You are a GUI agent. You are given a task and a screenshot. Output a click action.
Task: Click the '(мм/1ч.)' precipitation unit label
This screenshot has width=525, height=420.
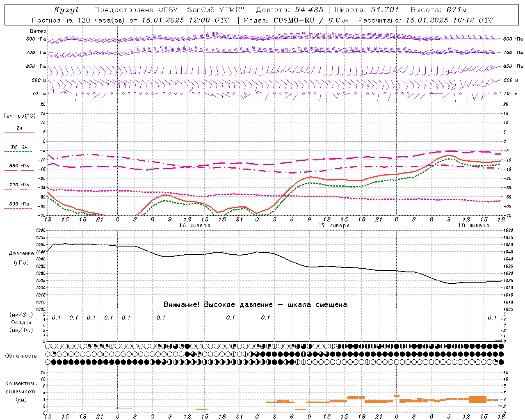(21, 330)
